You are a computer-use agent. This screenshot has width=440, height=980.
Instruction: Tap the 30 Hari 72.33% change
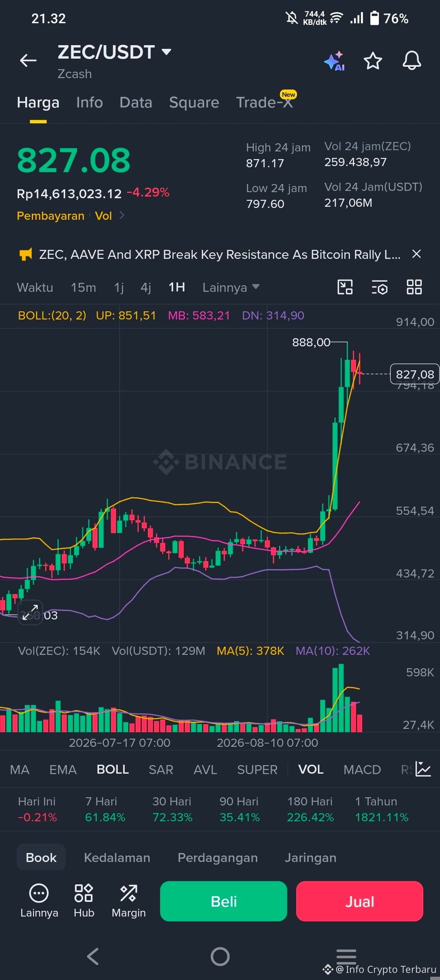172,809
